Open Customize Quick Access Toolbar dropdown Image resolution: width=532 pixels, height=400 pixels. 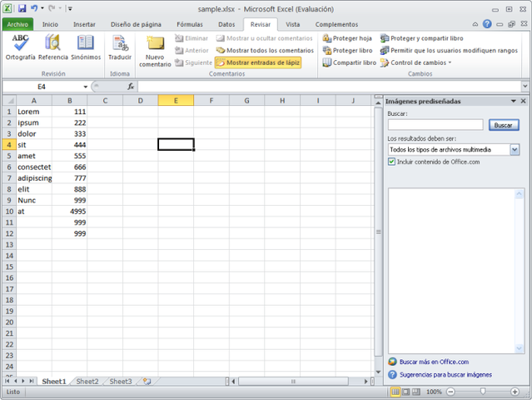(x=70, y=9)
